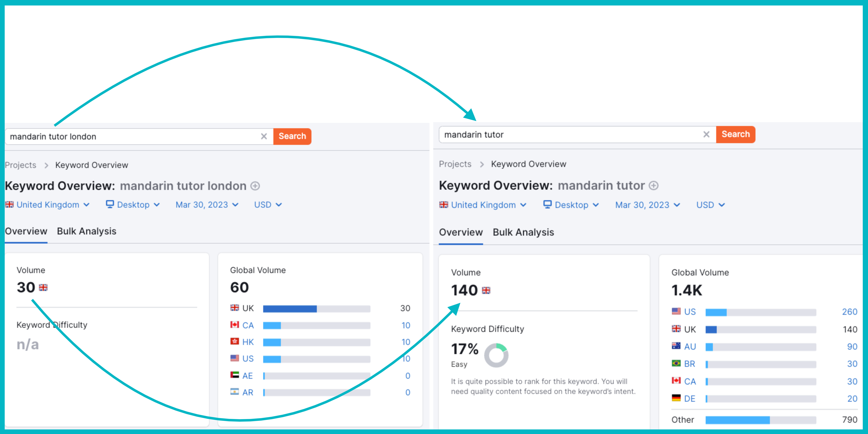
Task: Add 'mandarin tutor london' keyword via plus icon
Action: [x=255, y=186]
